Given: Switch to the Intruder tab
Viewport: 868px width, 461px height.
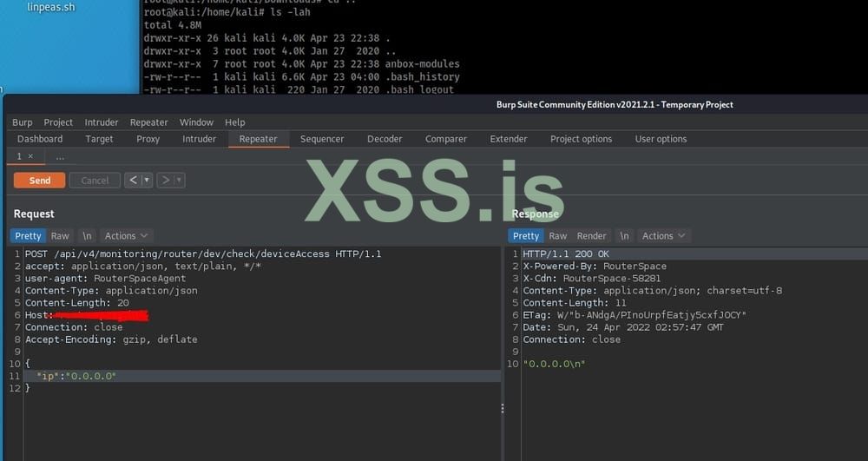Looking at the screenshot, I should [x=200, y=139].
